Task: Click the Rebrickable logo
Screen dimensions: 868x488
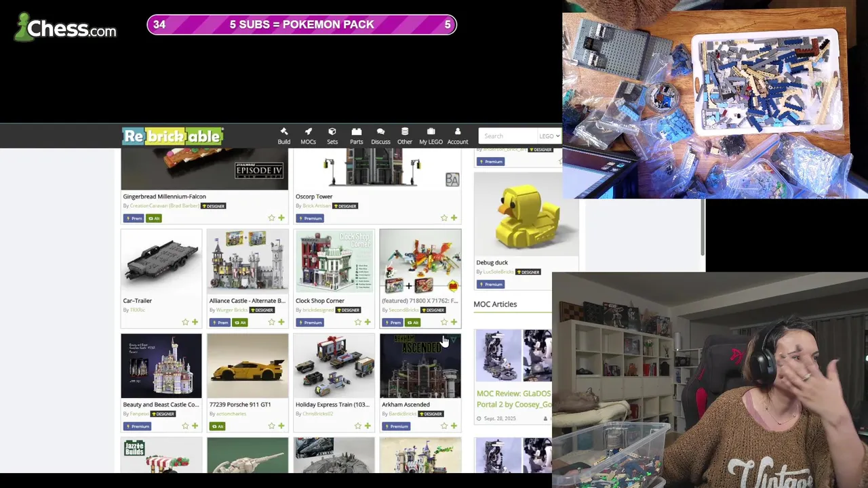Action: click(173, 136)
